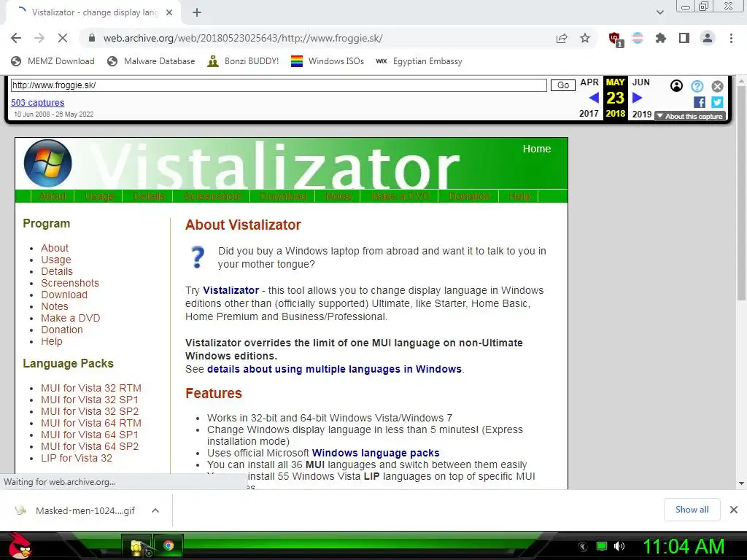747x560 pixels.
Task: Open the About link in Program sidebar
Action: (x=55, y=248)
